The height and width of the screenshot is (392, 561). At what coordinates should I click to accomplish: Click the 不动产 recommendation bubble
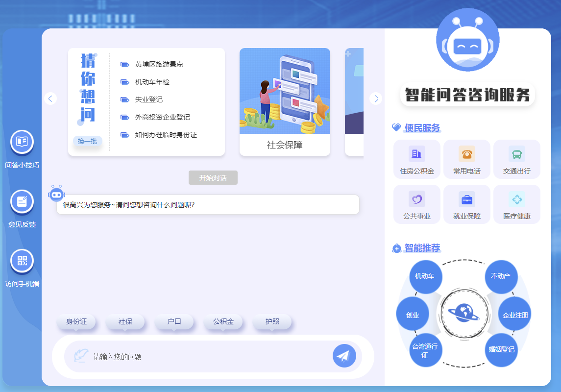(x=501, y=276)
